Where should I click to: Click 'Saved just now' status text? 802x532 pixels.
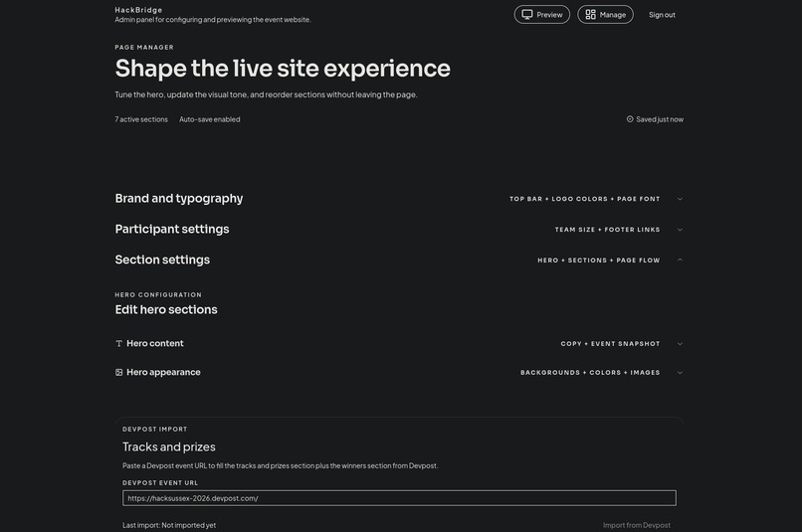(x=660, y=119)
